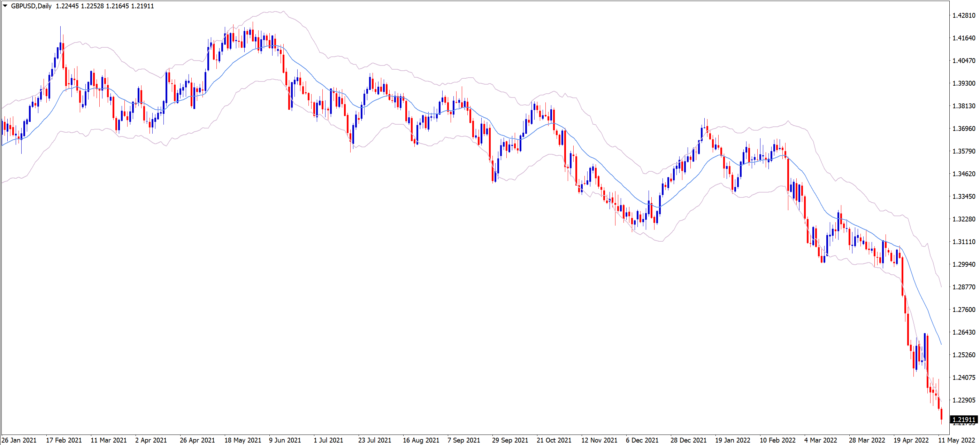Screen dimensions: 980x445
Task: Click the 1.33450 price scale label
Action: pos(964,196)
